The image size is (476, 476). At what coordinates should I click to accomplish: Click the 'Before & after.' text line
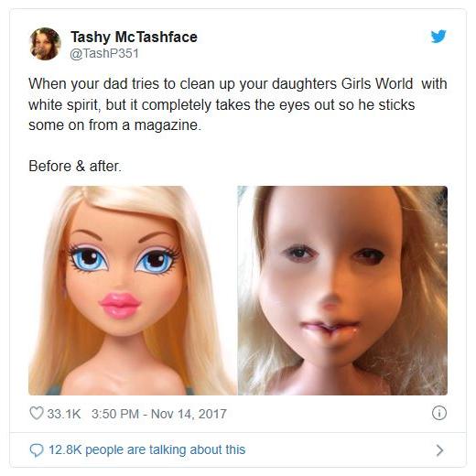(x=75, y=167)
